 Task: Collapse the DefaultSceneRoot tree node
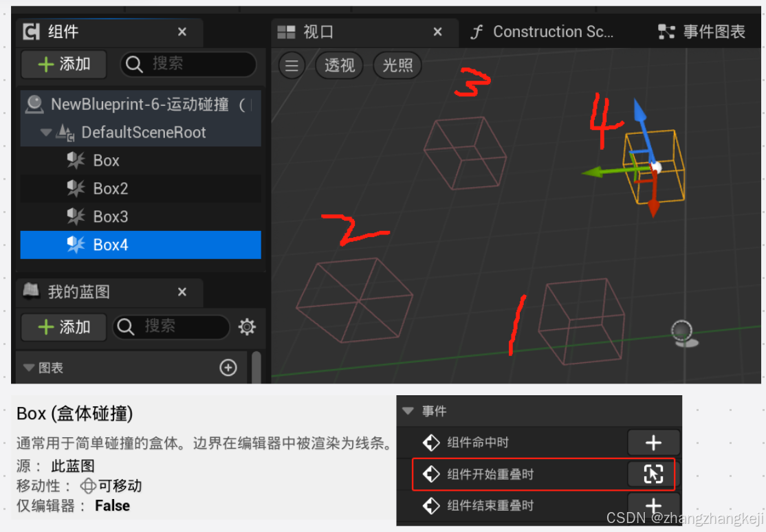click(45, 132)
